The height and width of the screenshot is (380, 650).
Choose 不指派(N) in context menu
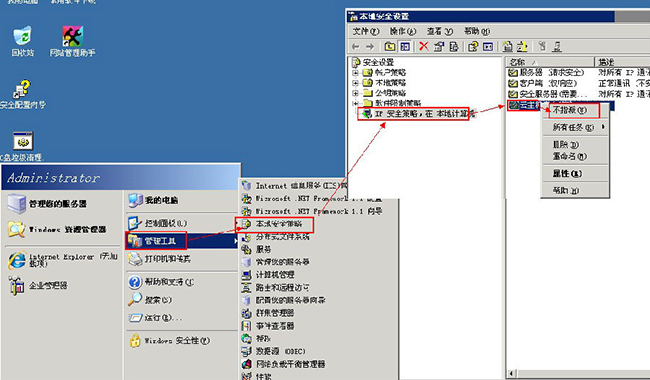[x=574, y=110]
